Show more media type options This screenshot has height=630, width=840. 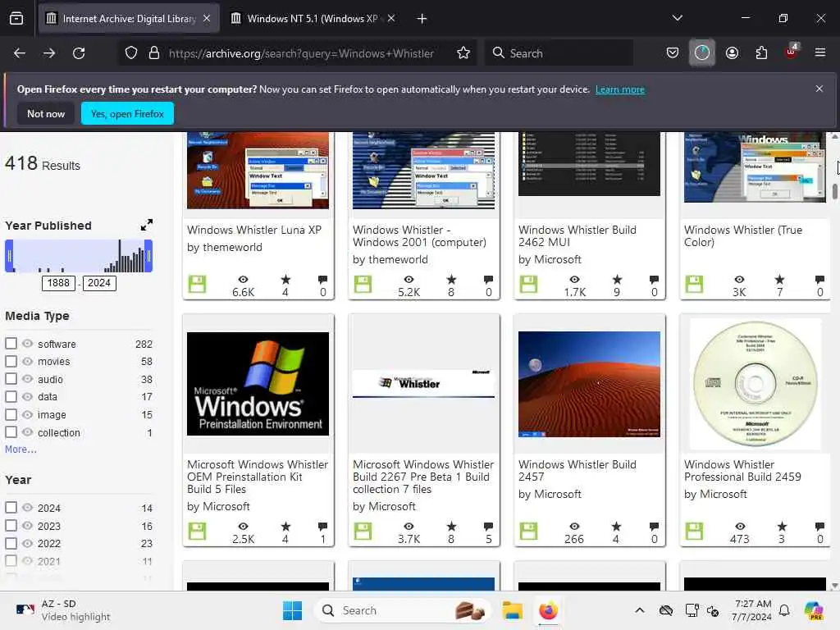pos(21,449)
